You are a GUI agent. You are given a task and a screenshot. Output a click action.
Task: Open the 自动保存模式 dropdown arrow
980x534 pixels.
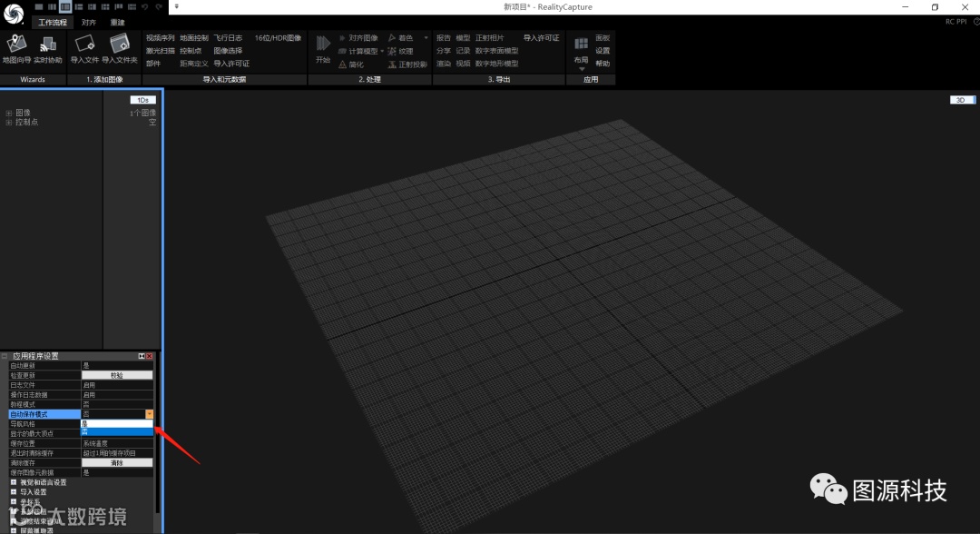point(150,414)
